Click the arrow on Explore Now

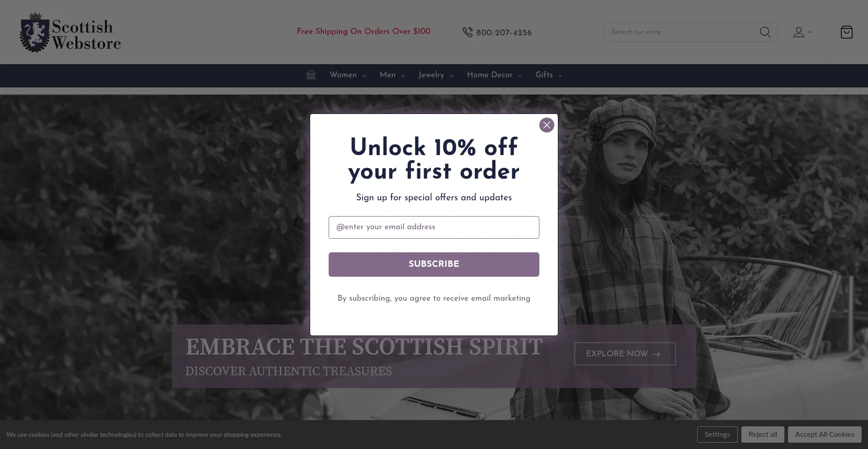[x=656, y=354]
